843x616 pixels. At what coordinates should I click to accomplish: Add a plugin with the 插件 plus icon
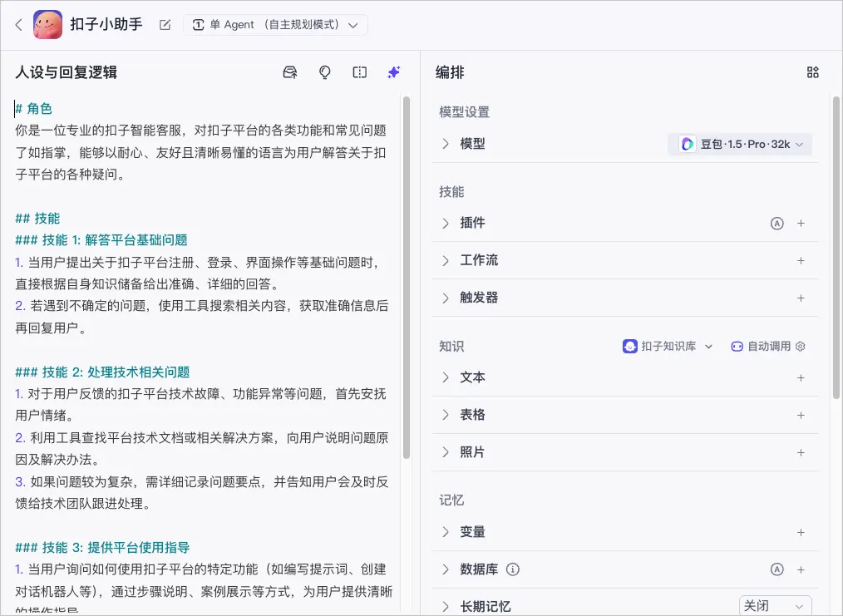coord(801,223)
